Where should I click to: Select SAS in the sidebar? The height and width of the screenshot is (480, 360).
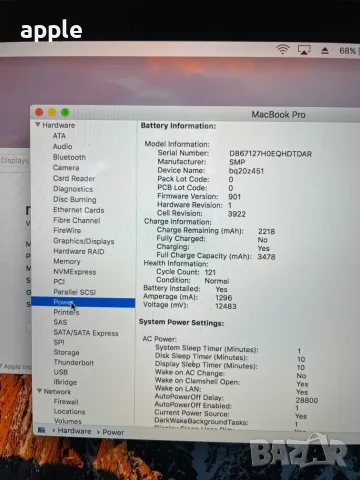tap(60, 322)
